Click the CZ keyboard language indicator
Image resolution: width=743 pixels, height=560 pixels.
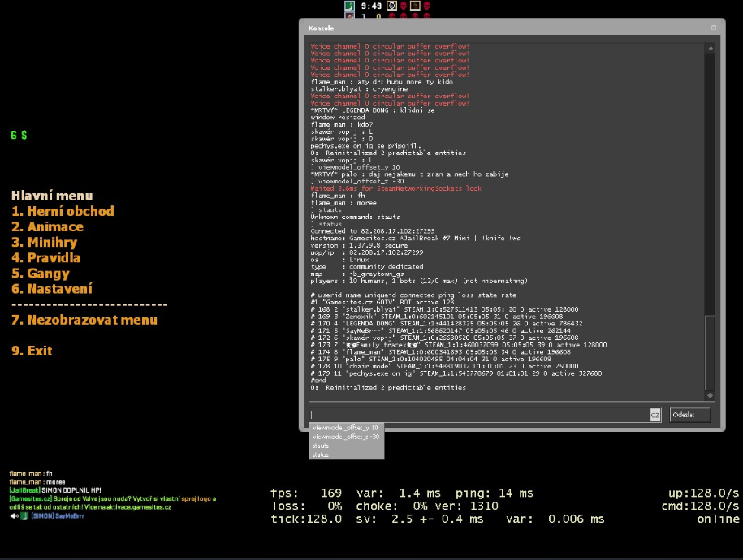tap(655, 415)
